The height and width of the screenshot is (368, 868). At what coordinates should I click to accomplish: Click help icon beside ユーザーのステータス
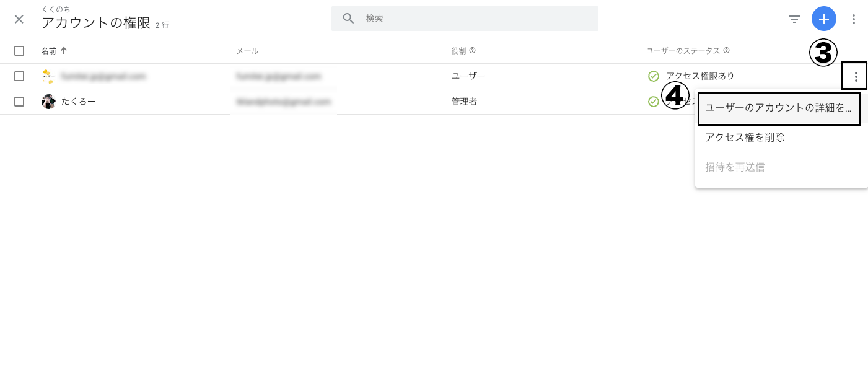[x=726, y=51]
